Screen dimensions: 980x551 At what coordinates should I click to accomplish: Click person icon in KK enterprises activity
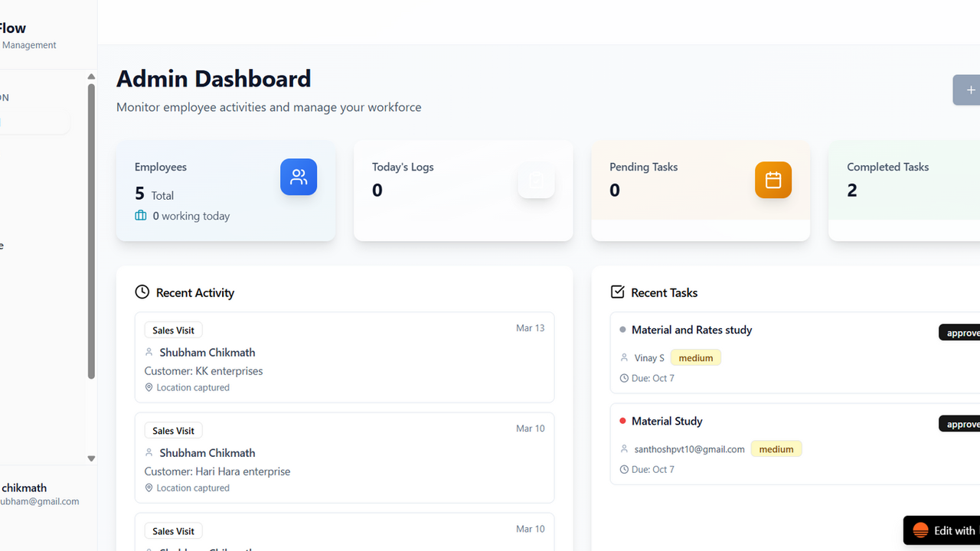point(149,352)
